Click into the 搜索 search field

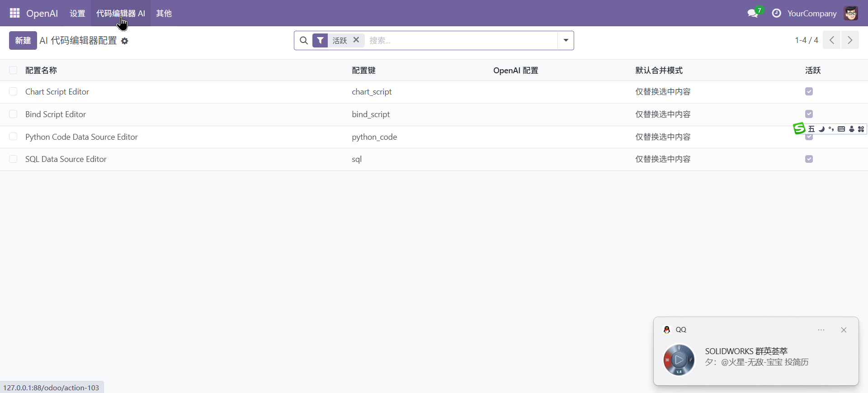[x=461, y=41]
